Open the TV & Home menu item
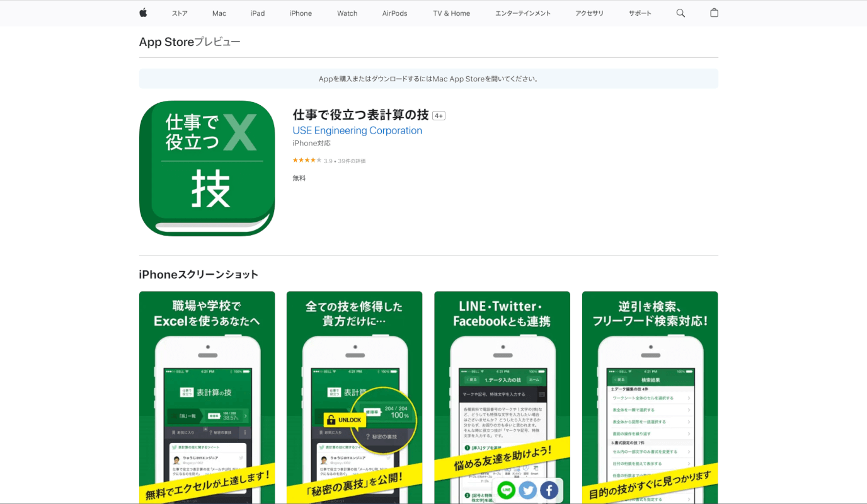This screenshot has height=504, width=867. click(451, 13)
